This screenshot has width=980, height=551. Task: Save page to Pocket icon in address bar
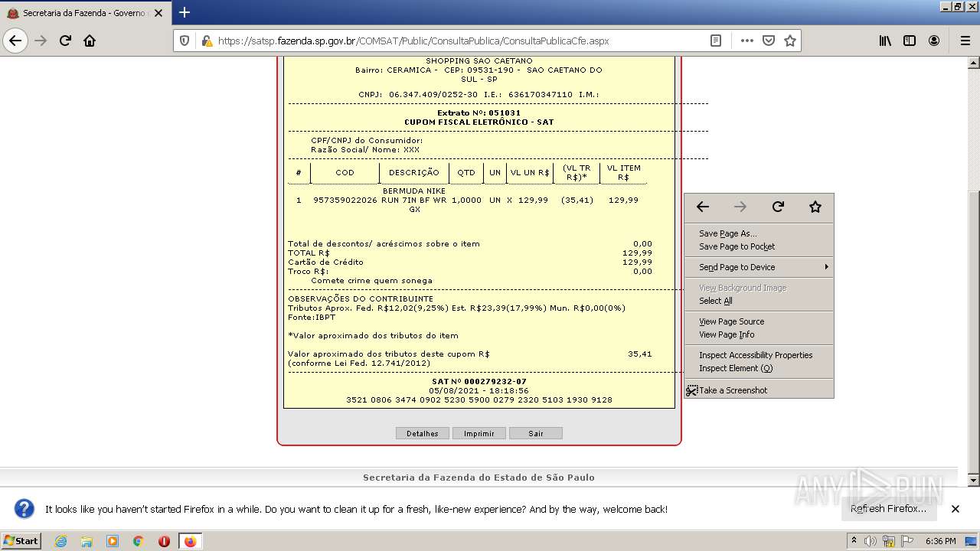769,41
